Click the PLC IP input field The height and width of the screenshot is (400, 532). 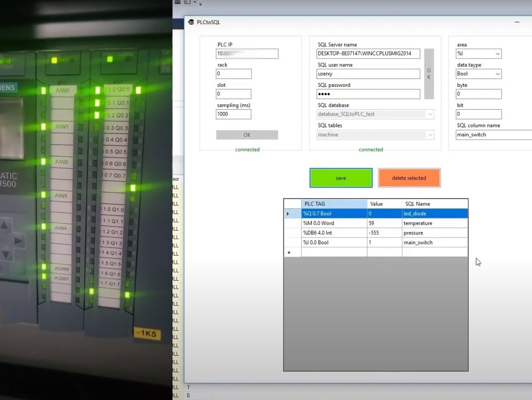pos(247,54)
